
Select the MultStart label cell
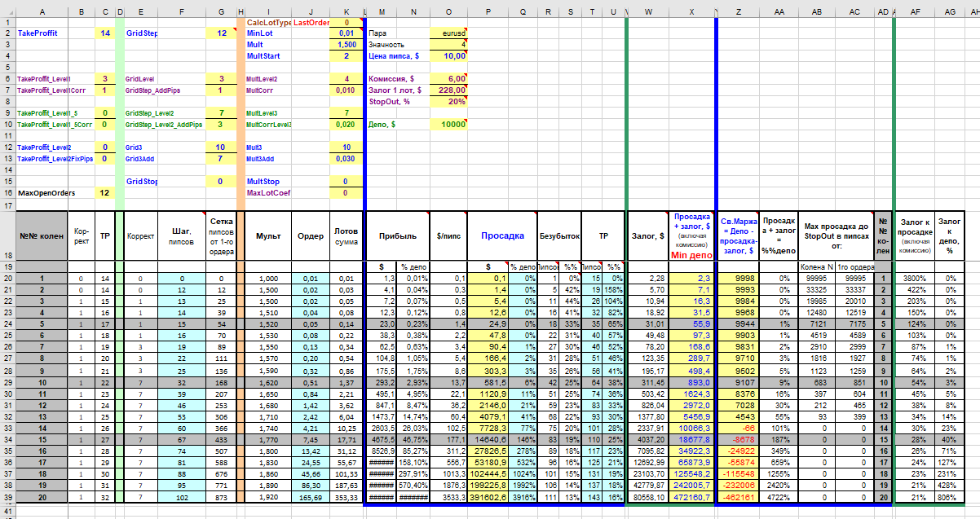(268, 56)
